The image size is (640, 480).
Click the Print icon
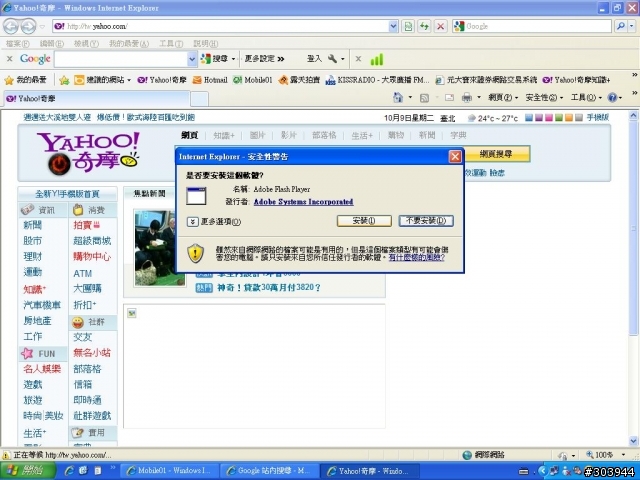(467, 98)
